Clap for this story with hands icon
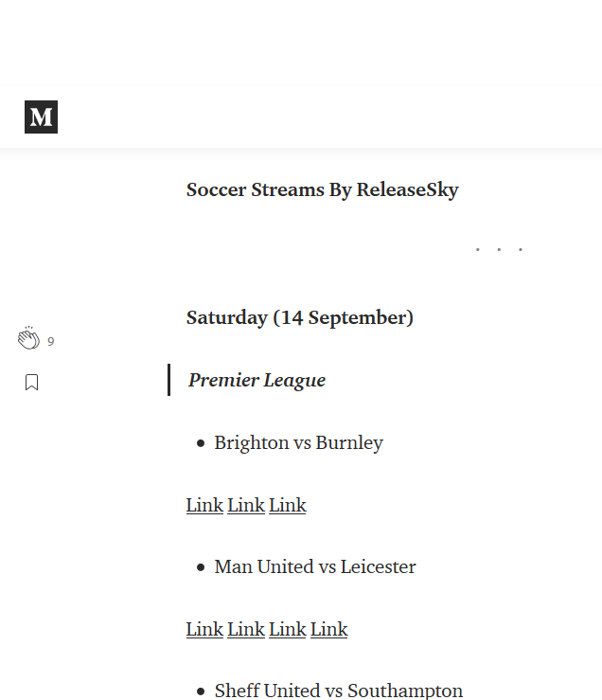 (x=28, y=338)
